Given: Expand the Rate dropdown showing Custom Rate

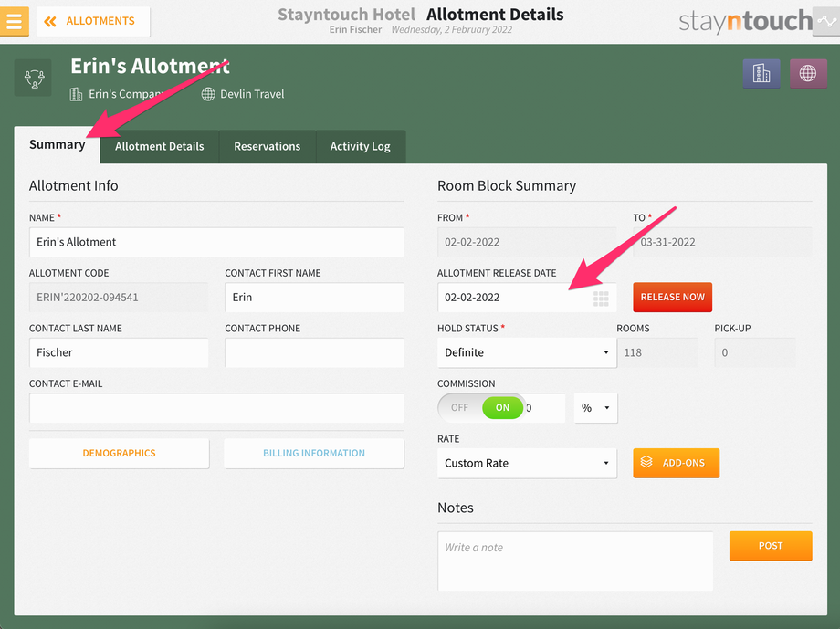Looking at the screenshot, I should coord(527,463).
